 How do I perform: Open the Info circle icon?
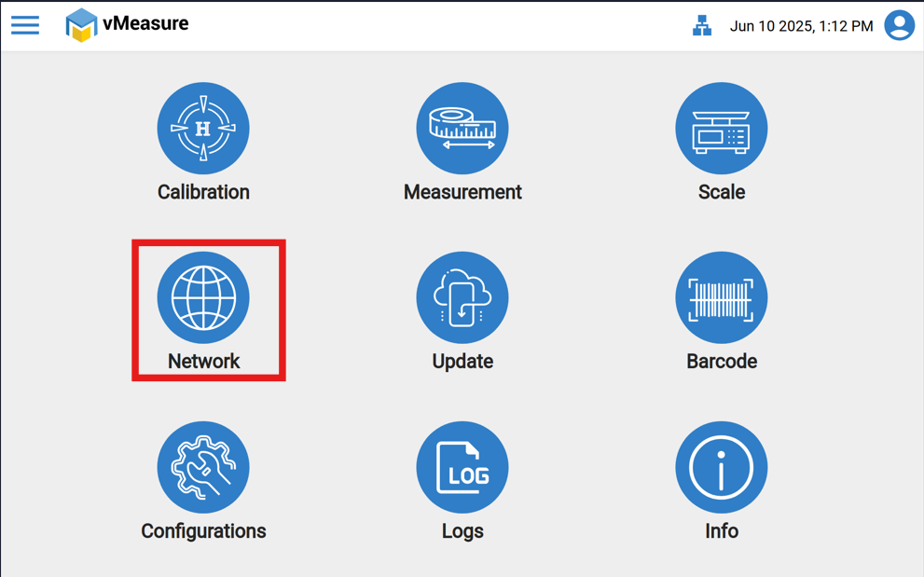point(721,468)
